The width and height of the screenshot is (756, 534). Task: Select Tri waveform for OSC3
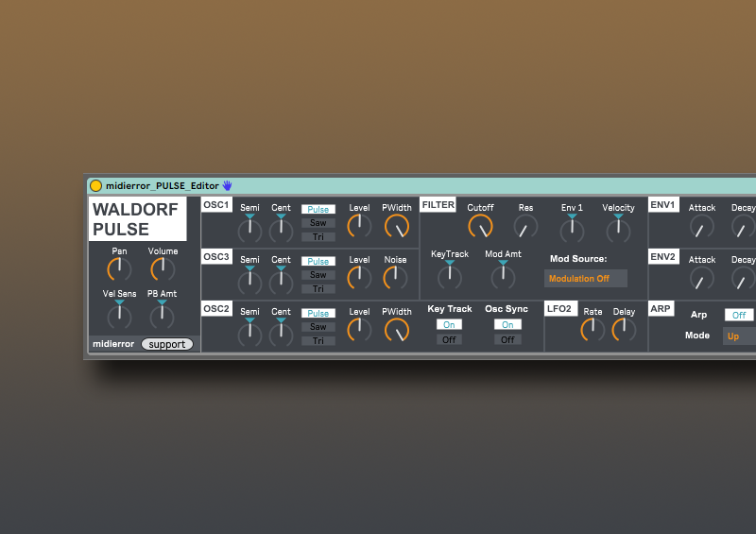click(x=318, y=288)
